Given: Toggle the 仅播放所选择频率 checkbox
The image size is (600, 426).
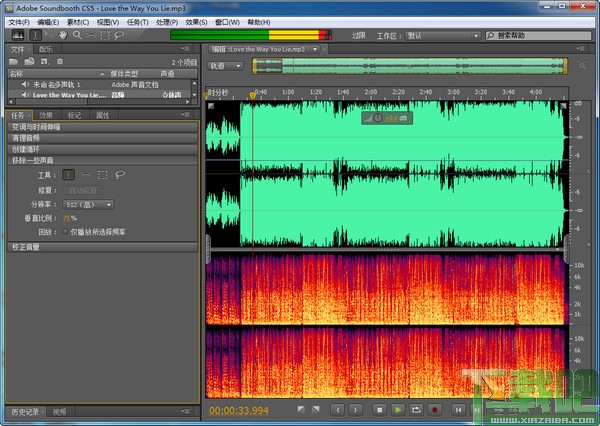Looking at the screenshot, I should (66, 231).
